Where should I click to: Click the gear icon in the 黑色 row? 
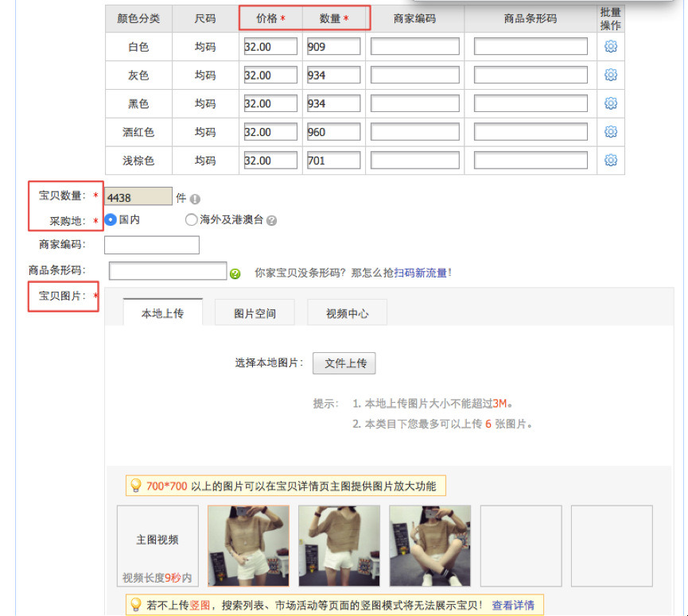(x=611, y=103)
